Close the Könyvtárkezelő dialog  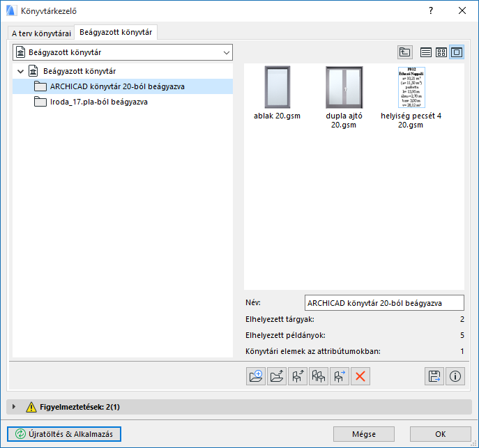coord(462,10)
